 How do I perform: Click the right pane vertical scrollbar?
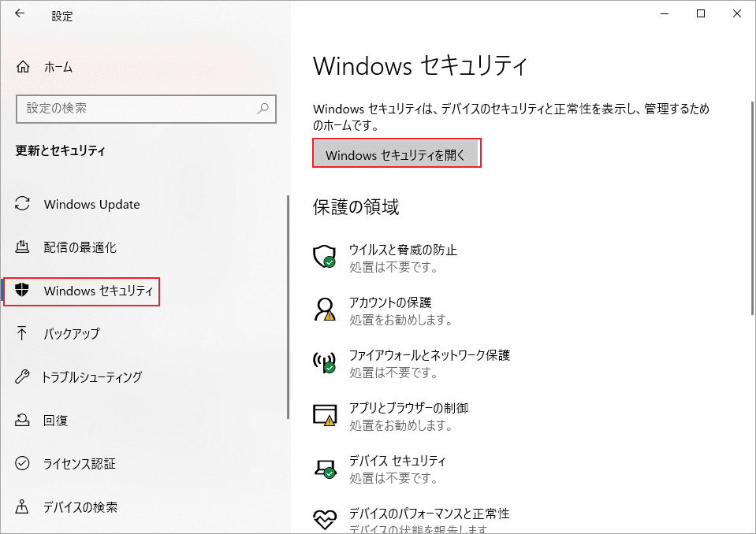click(752, 208)
